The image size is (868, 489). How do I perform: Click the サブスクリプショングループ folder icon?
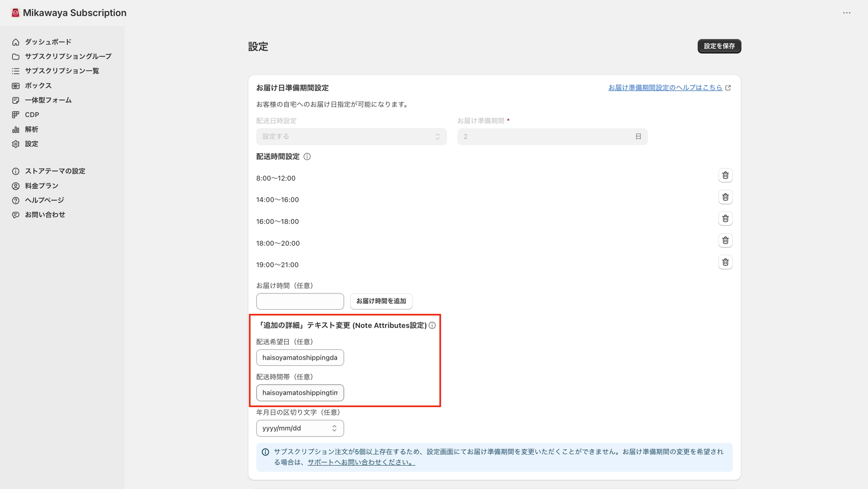(x=16, y=56)
